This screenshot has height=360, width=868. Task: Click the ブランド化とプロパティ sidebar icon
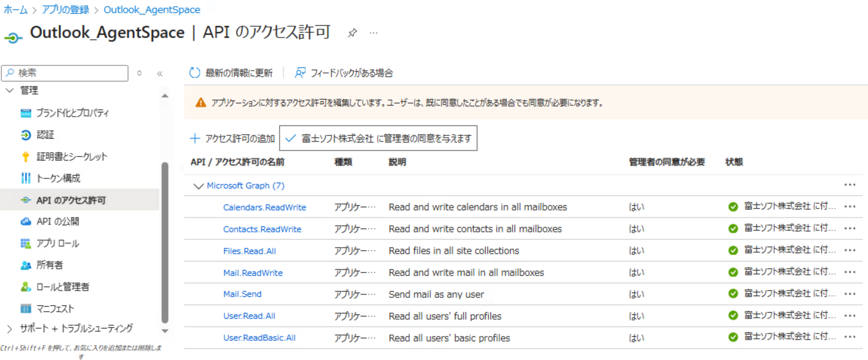(26, 113)
